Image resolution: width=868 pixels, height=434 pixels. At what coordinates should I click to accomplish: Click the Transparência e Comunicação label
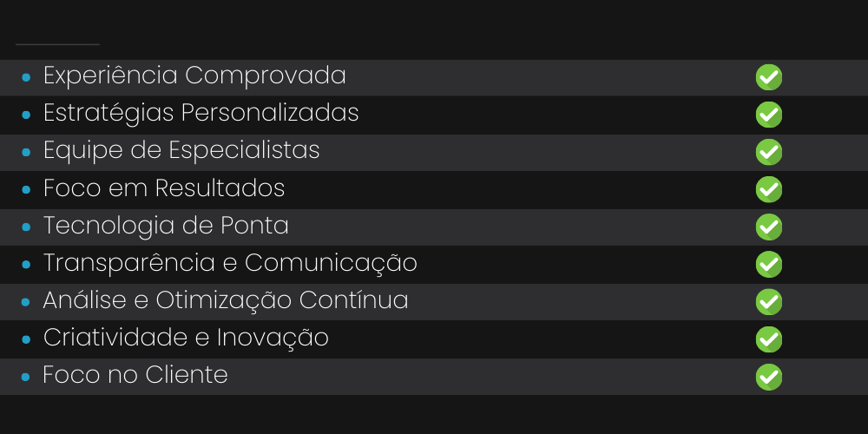click(x=230, y=263)
